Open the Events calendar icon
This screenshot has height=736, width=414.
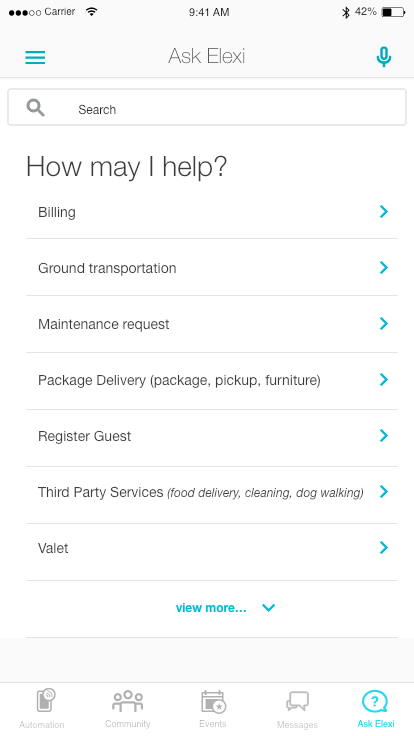(x=213, y=702)
